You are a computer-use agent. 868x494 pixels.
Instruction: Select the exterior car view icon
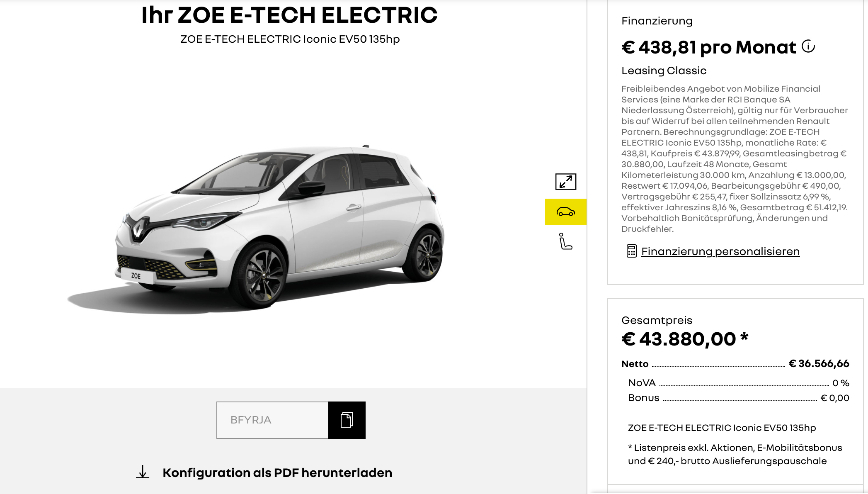coord(566,212)
